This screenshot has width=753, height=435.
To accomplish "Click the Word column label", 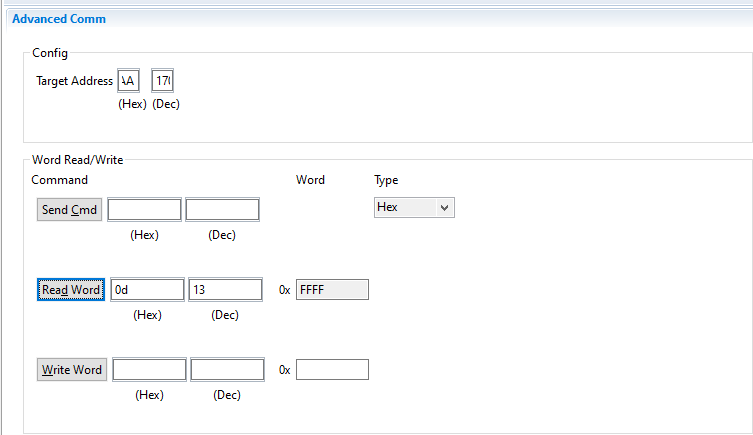I will pos(310,180).
